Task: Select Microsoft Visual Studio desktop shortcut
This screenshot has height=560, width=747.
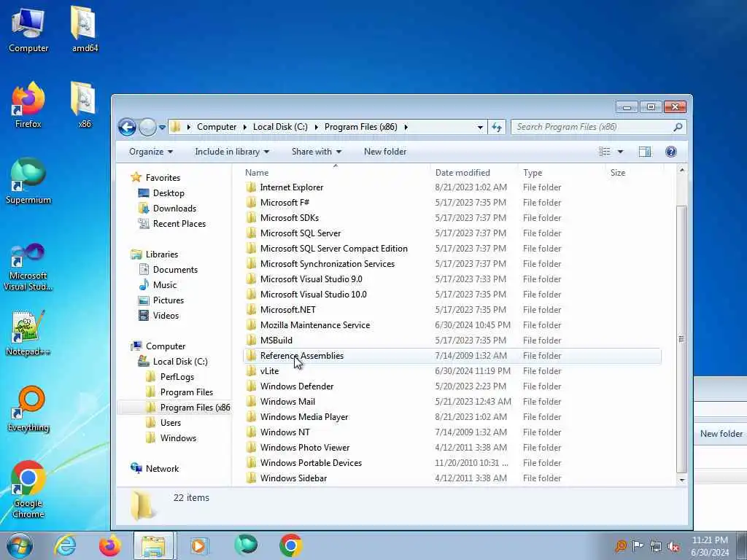Action: (x=28, y=267)
